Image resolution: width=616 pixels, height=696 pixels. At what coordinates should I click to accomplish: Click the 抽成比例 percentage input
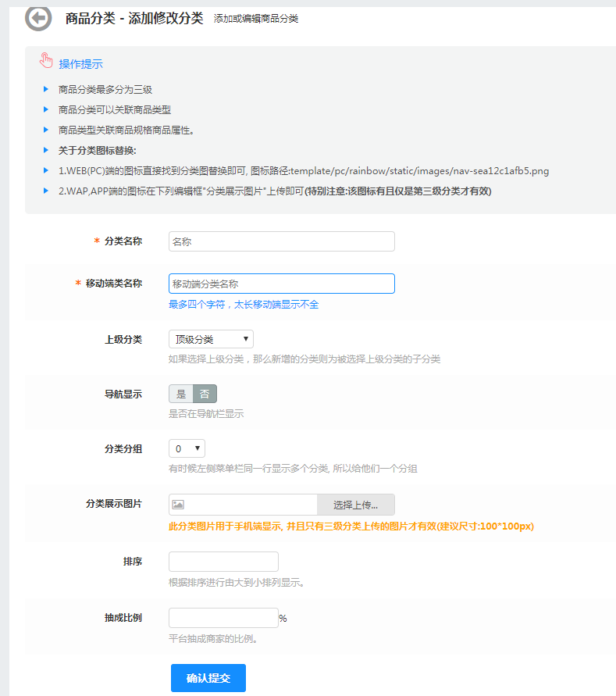223,618
